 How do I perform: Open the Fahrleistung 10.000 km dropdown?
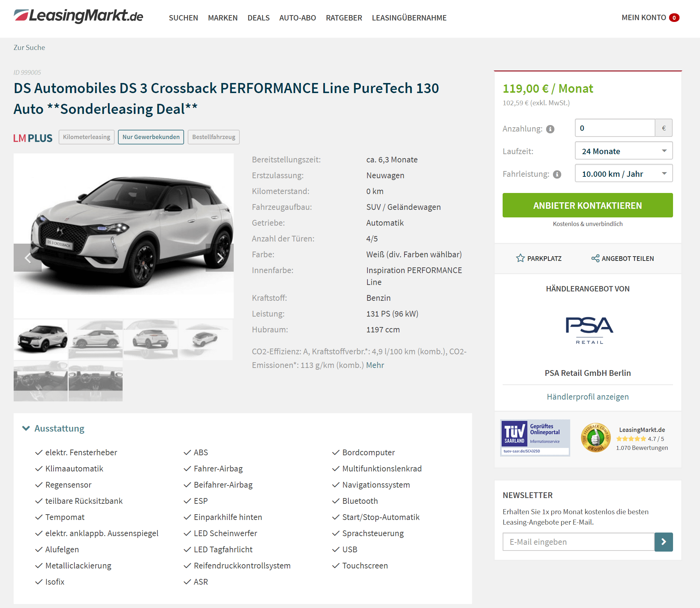624,174
